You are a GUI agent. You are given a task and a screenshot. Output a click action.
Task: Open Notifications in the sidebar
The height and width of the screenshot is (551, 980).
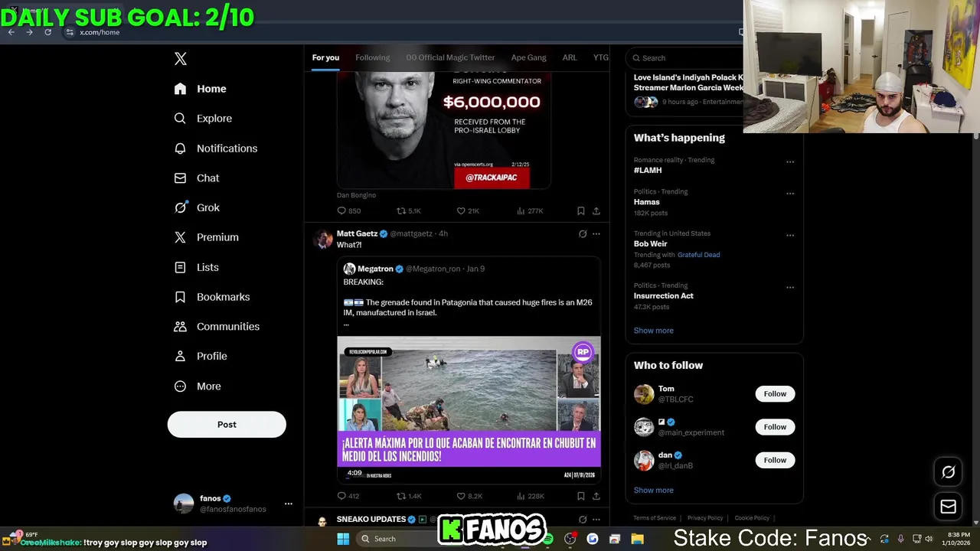216,148
